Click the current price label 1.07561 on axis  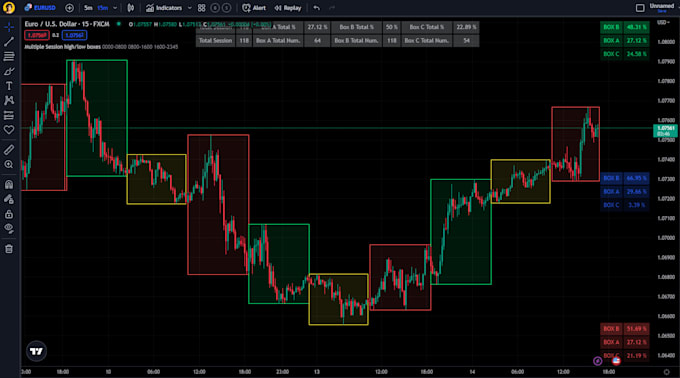(x=665, y=130)
